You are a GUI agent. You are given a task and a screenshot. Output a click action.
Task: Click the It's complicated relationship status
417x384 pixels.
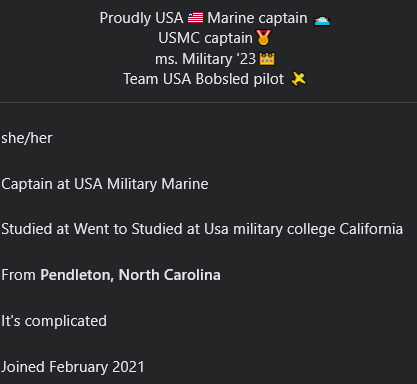[54, 321]
